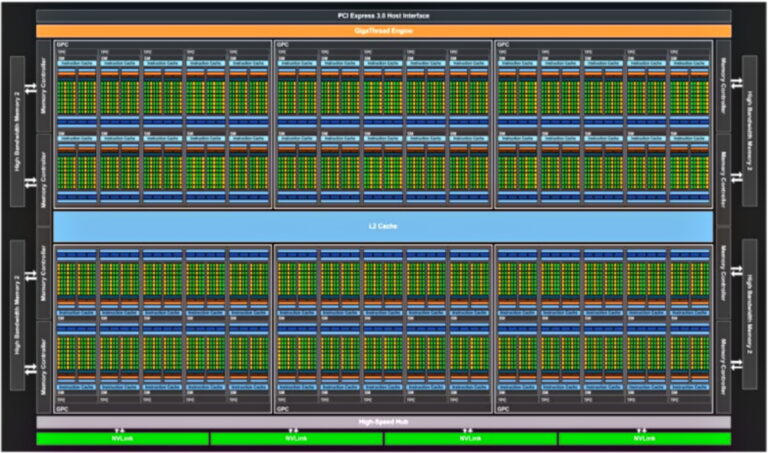Click the topmost right Memory Controller
Viewport: 768px width, 453px height.
tap(724, 87)
